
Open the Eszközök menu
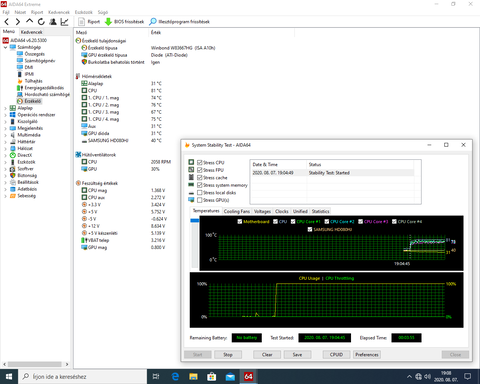(84, 12)
